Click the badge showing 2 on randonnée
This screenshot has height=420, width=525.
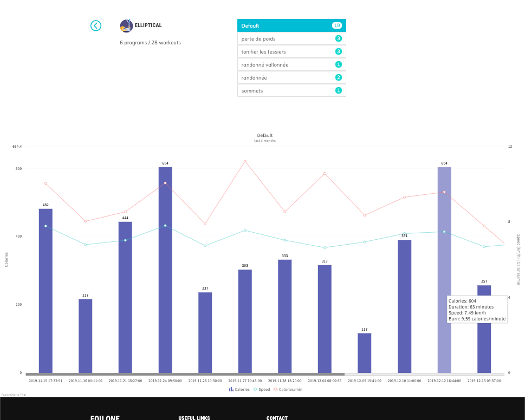pyautogui.click(x=339, y=77)
